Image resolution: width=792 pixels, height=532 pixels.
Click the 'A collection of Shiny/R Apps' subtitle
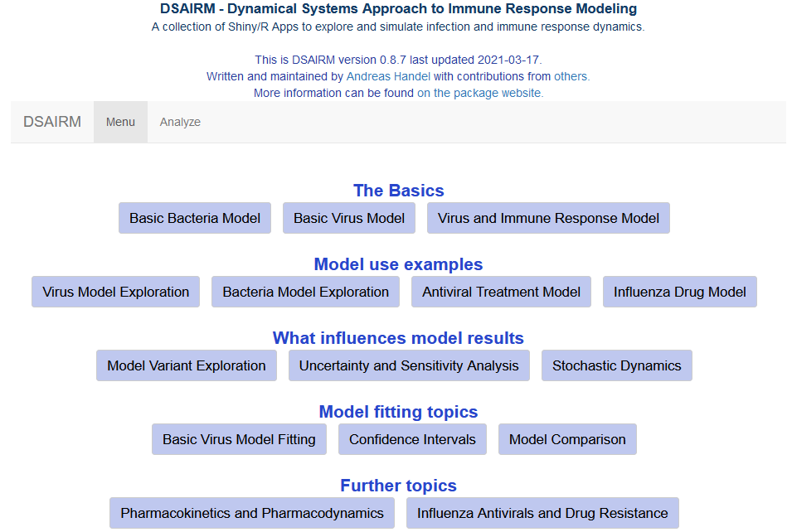pyautogui.click(x=398, y=27)
